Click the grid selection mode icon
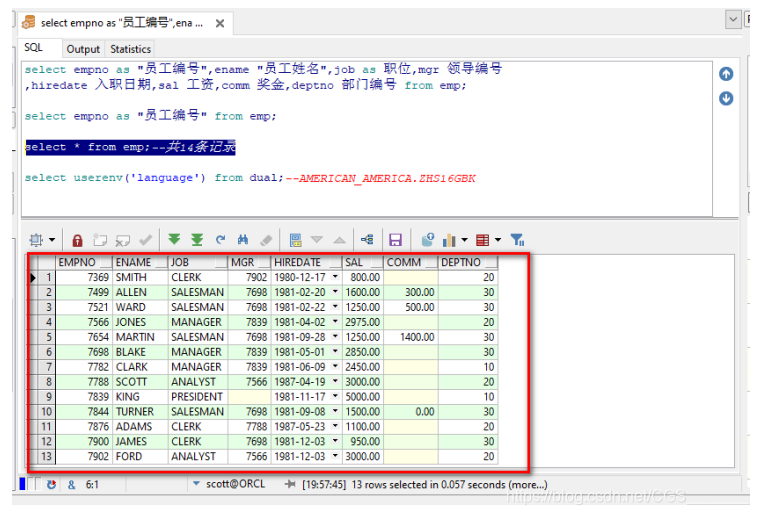 tap(36, 240)
